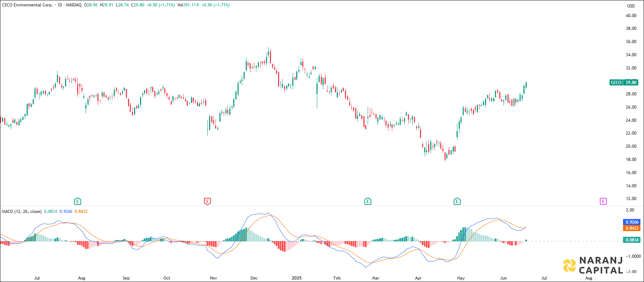Click the Dec label on time axis

[254, 278]
